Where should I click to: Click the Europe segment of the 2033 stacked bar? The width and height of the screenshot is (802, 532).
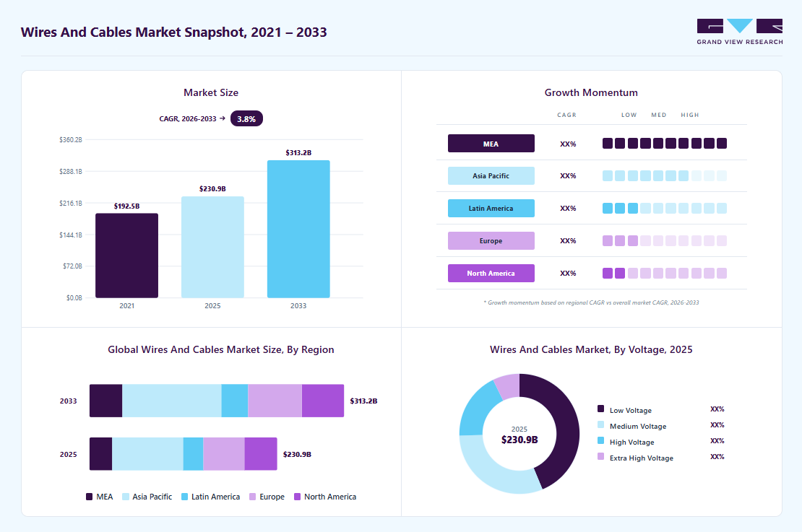[275, 401]
